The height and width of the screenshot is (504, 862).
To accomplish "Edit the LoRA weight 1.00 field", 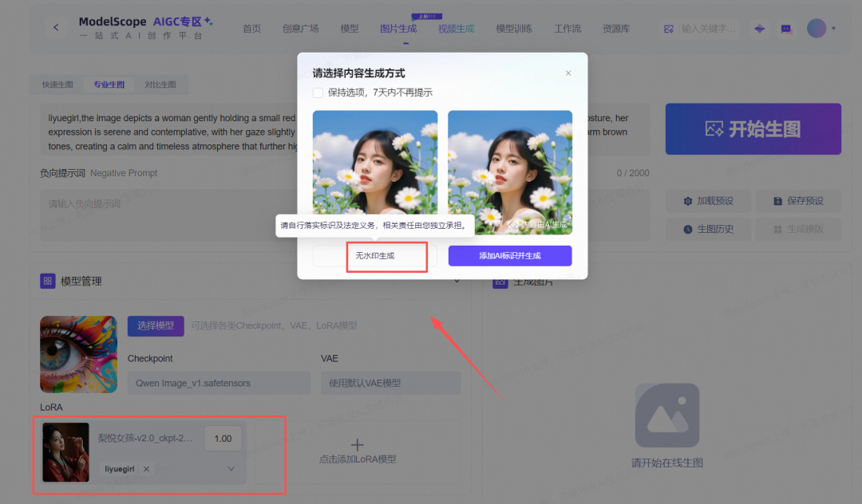I will (223, 439).
